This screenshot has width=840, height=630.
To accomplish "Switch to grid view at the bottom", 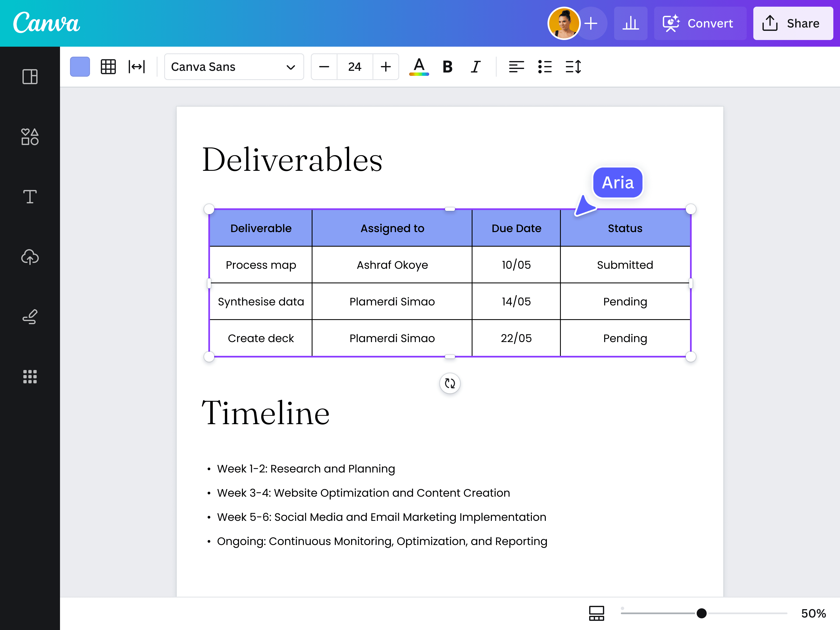I will [x=596, y=613].
